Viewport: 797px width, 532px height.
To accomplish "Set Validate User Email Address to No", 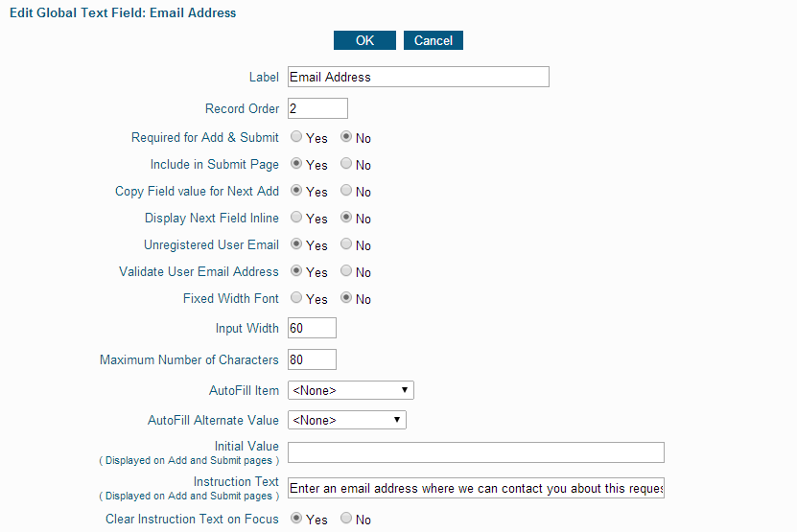I will coord(346,271).
